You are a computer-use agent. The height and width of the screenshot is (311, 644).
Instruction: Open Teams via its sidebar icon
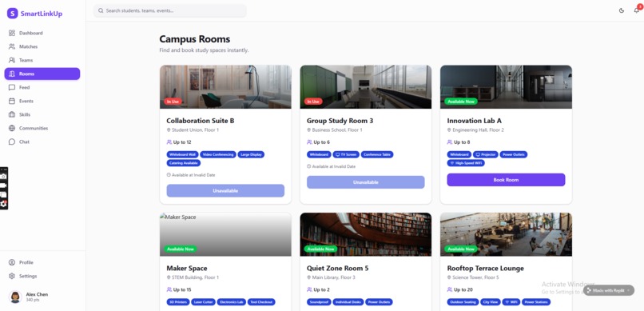12,60
